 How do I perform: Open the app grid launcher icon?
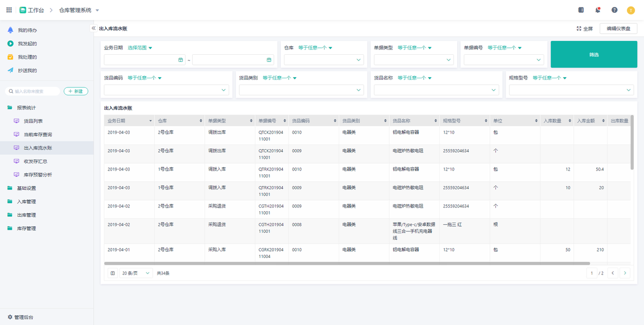click(x=9, y=10)
